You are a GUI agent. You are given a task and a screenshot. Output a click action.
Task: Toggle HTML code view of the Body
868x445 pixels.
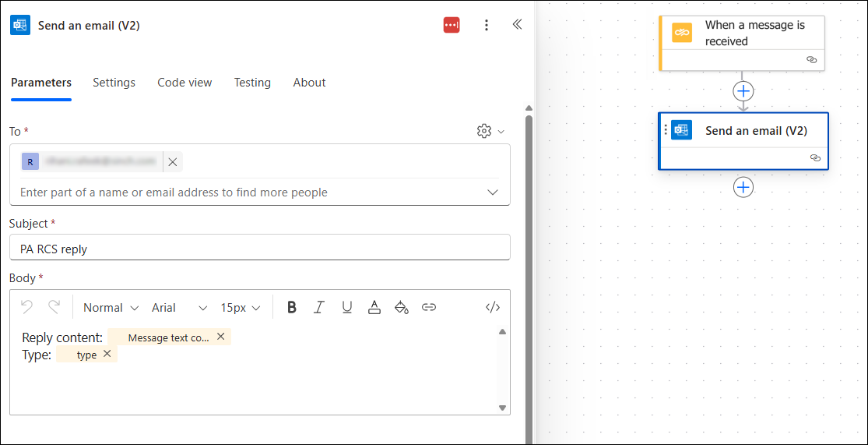tap(493, 308)
